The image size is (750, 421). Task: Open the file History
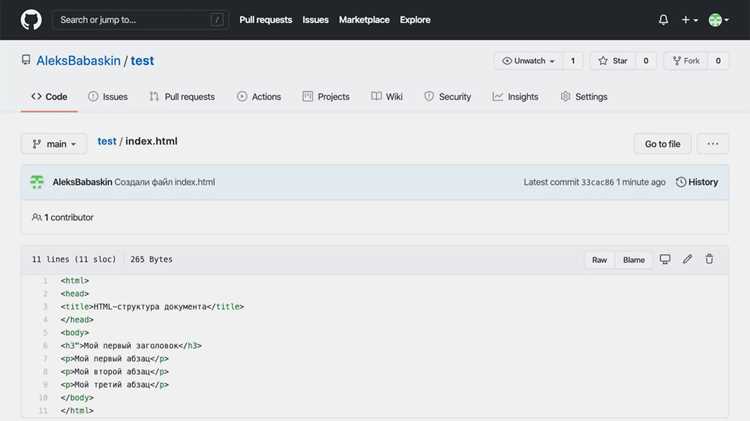(697, 182)
